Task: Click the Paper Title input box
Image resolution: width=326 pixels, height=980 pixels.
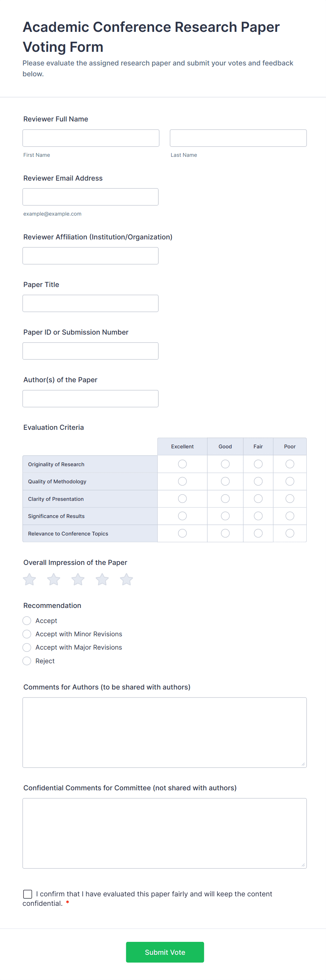Action: coord(91,303)
